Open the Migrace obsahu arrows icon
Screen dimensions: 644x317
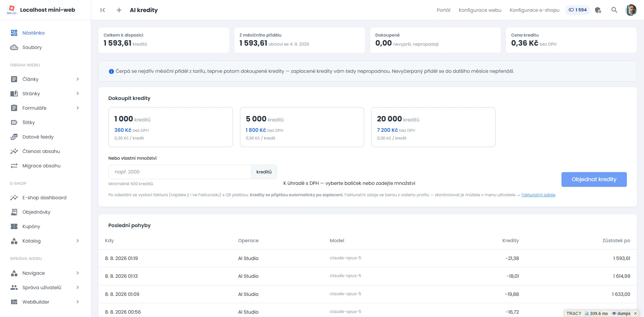[14, 166]
